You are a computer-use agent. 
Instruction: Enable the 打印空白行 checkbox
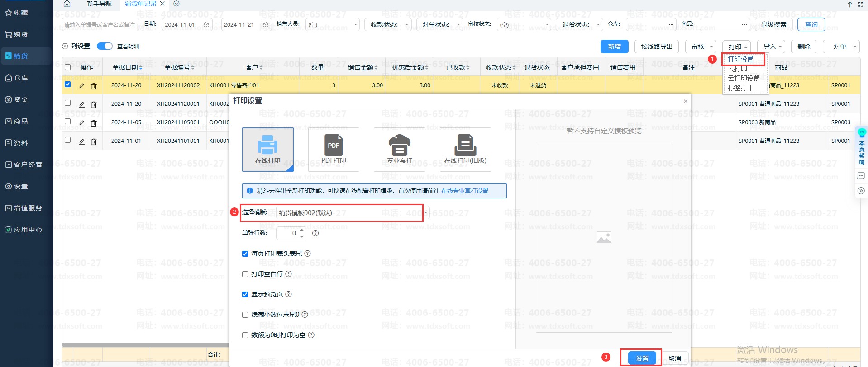click(x=245, y=274)
